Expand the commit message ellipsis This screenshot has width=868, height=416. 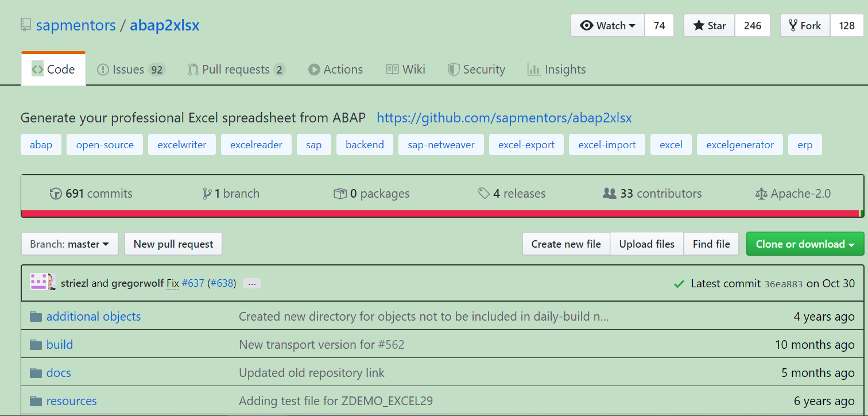click(252, 283)
